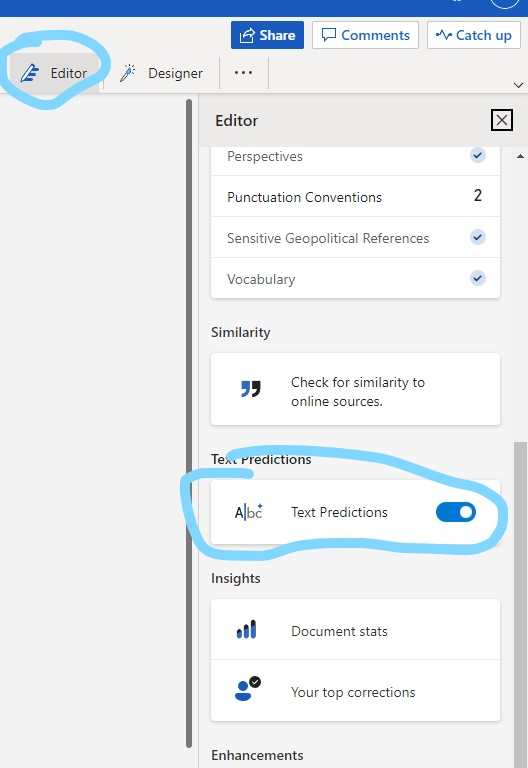The image size is (528, 768).
Task: Open Your top corrections
Action: pyautogui.click(x=355, y=691)
